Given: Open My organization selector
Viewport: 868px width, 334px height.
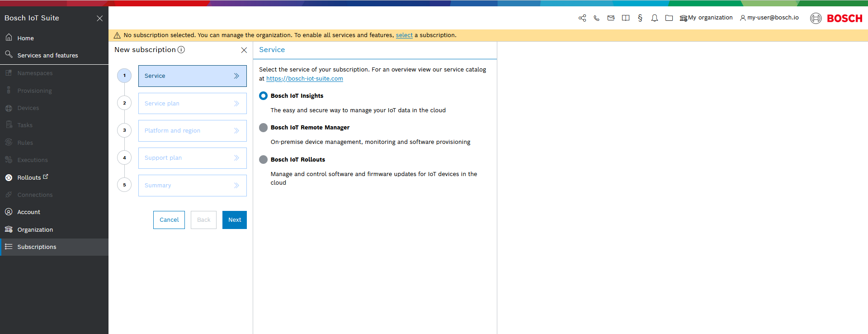Looking at the screenshot, I should (706, 18).
